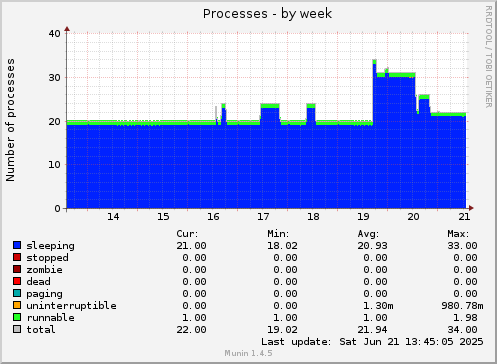Click sleeping current value 21.00
Viewport: 497px width, 364px height.
[x=191, y=246]
